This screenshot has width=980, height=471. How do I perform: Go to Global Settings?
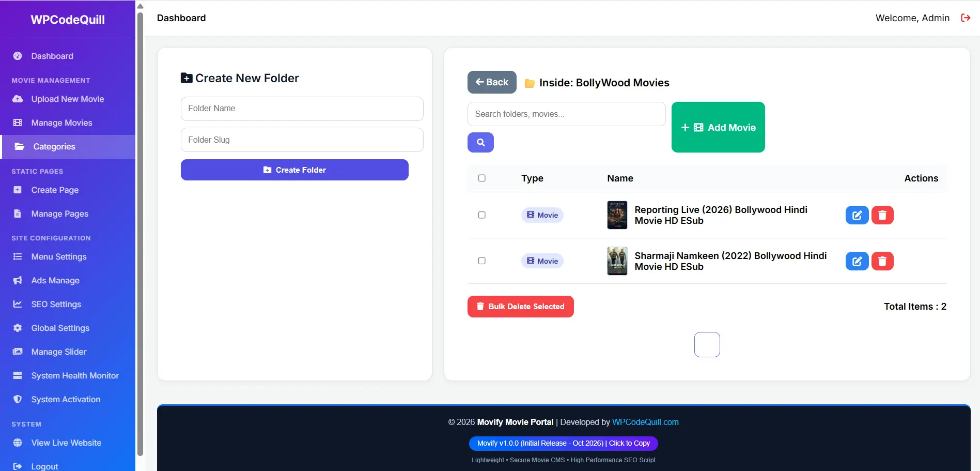(x=68, y=328)
